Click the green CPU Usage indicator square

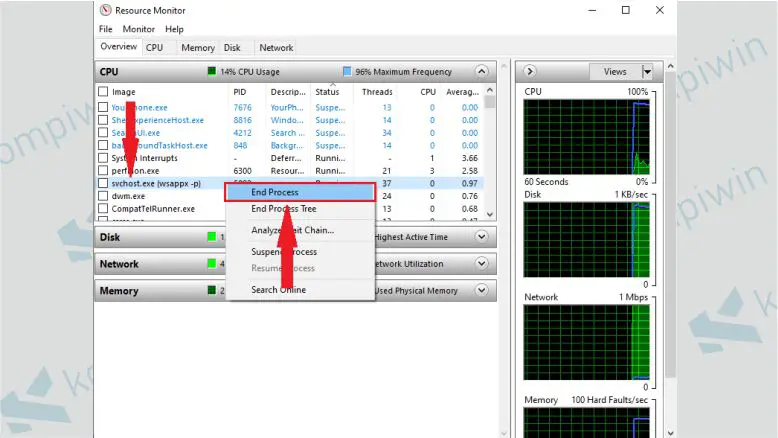tap(212, 71)
